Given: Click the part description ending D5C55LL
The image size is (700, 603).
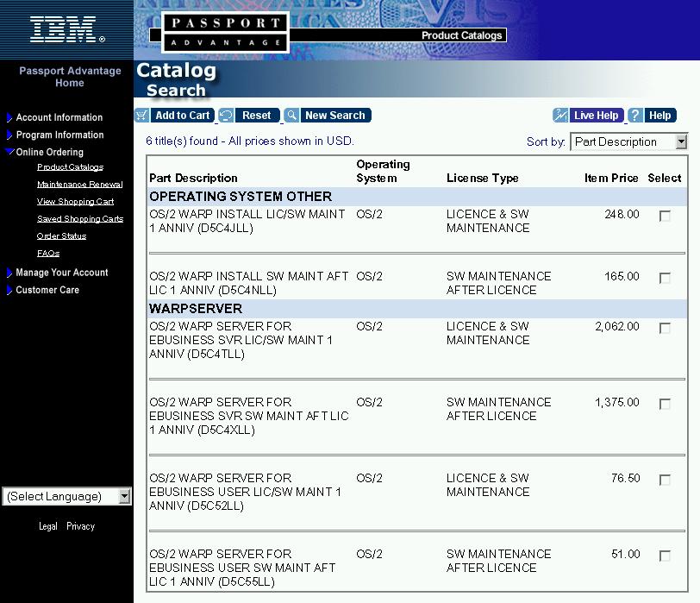Looking at the screenshot, I should (x=242, y=568).
